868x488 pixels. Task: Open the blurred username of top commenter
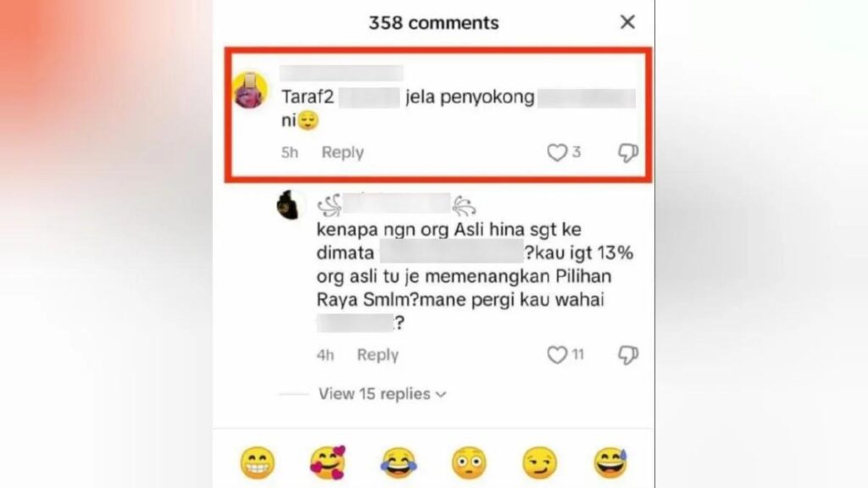click(342, 73)
